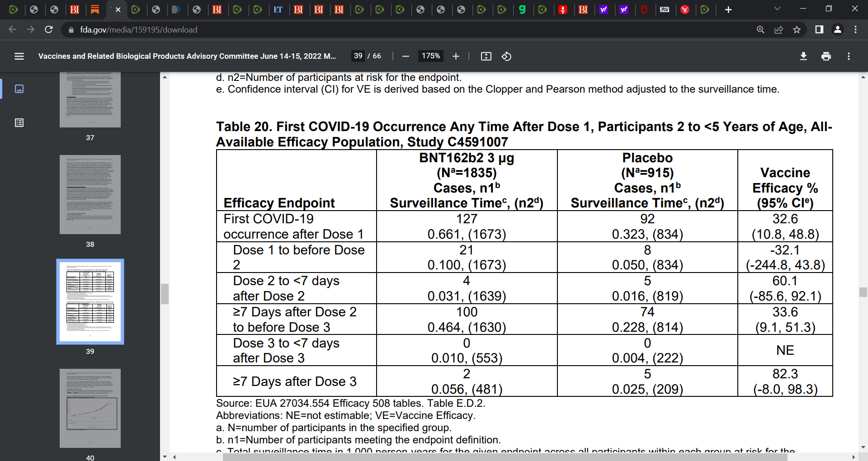Open the PDF viewer sidebar menu
Screen dimensions: 868x461
(19, 56)
